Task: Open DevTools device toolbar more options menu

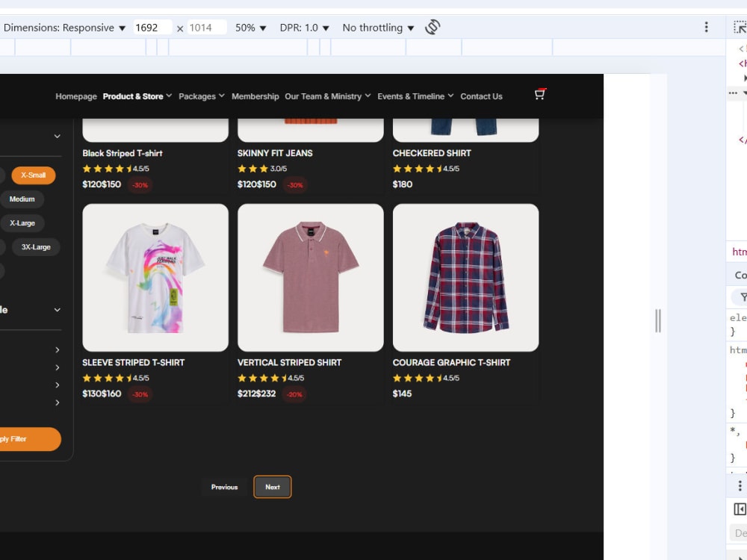Action: tap(706, 27)
